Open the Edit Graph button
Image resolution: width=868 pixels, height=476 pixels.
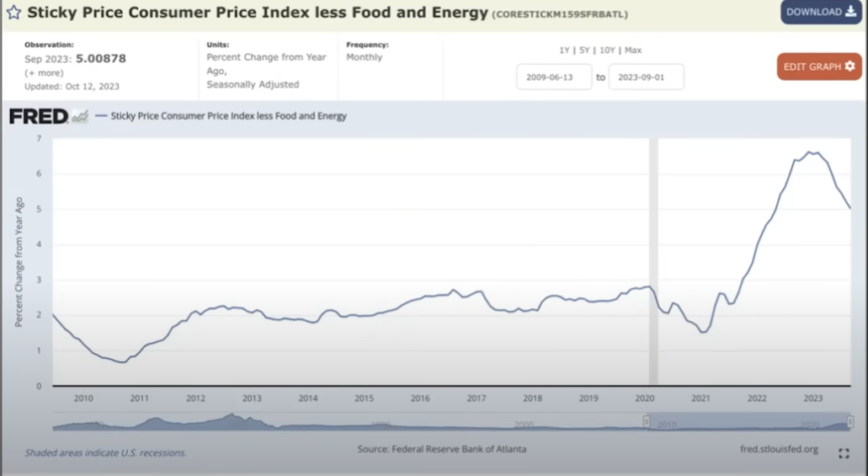point(819,67)
